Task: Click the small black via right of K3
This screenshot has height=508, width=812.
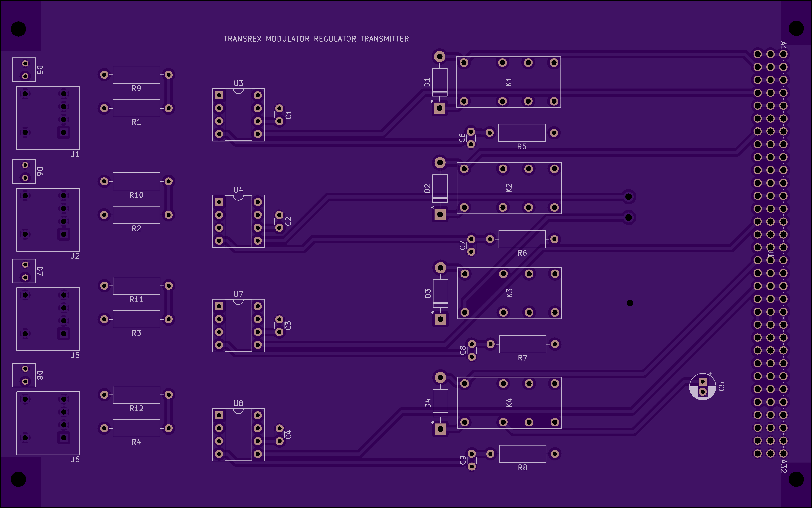Action: pos(630,303)
